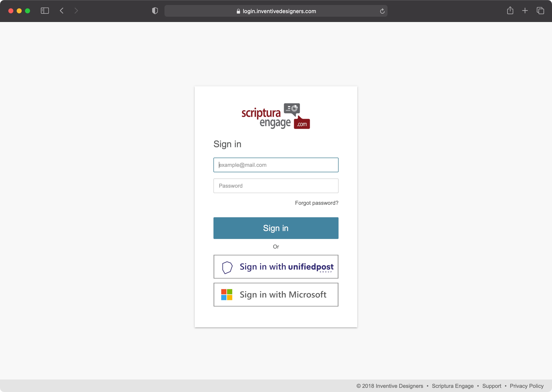The width and height of the screenshot is (552, 392).
Task: Close the window with red button
Action: click(11, 11)
